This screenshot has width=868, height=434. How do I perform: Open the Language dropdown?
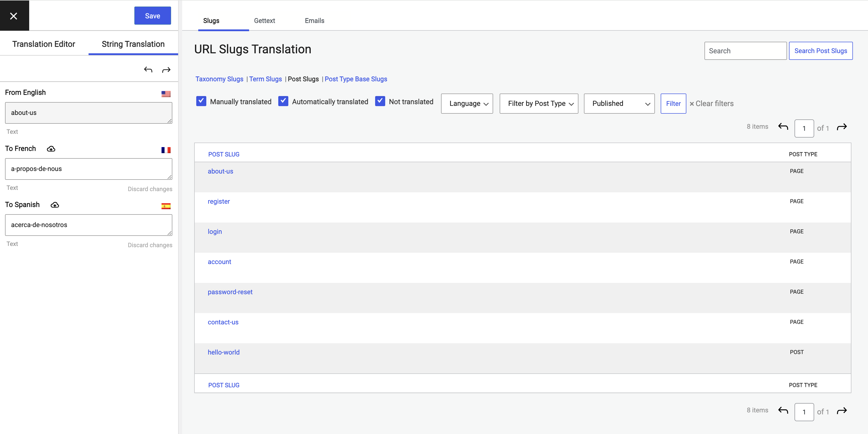pos(467,104)
